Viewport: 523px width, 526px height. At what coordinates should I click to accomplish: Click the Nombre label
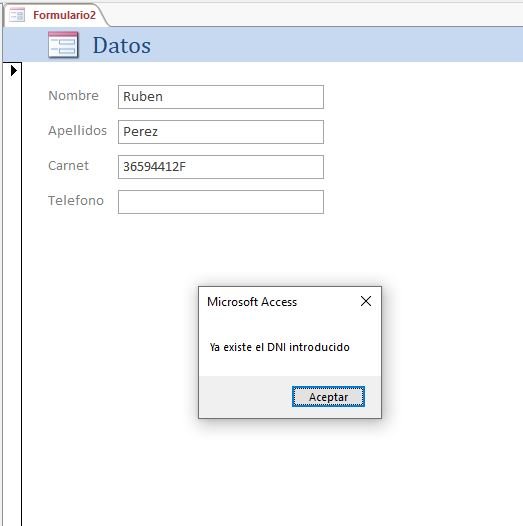[x=73, y=95]
